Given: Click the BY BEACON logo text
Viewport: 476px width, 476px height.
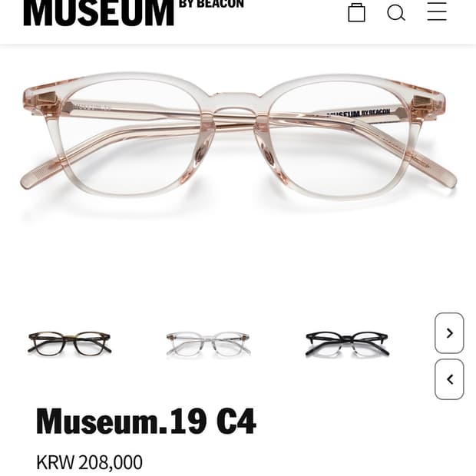Looking at the screenshot, I should tap(211, 4).
